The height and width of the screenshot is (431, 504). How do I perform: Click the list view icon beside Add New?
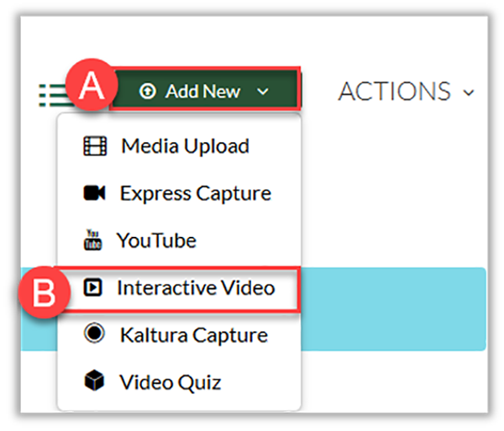[x=52, y=92]
